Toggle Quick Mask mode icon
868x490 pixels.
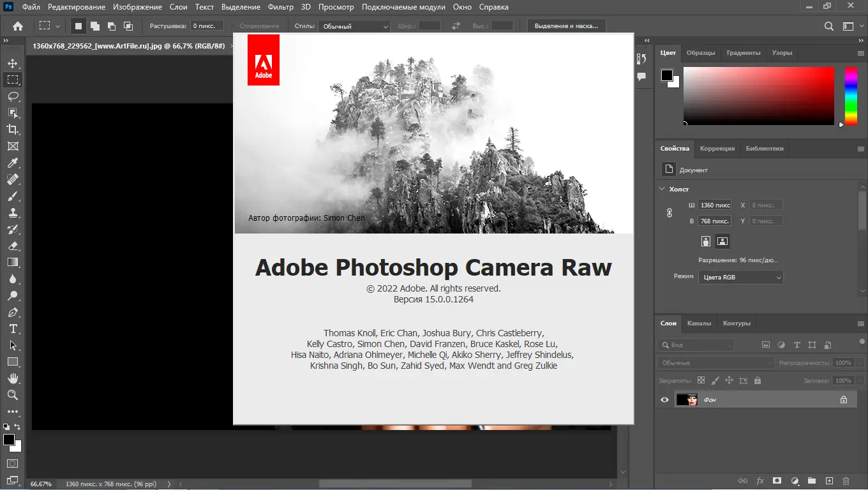tap(13, 463)
